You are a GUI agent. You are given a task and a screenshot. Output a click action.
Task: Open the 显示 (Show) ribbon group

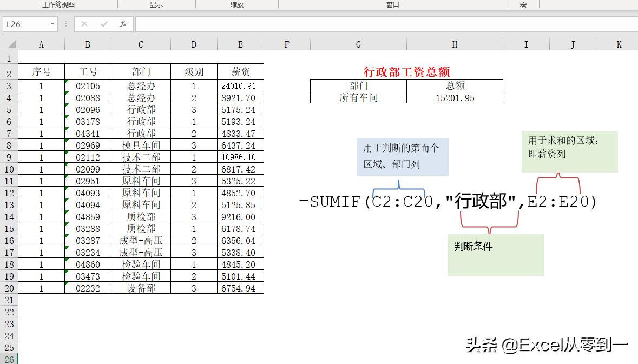click(x=156, y=4)
